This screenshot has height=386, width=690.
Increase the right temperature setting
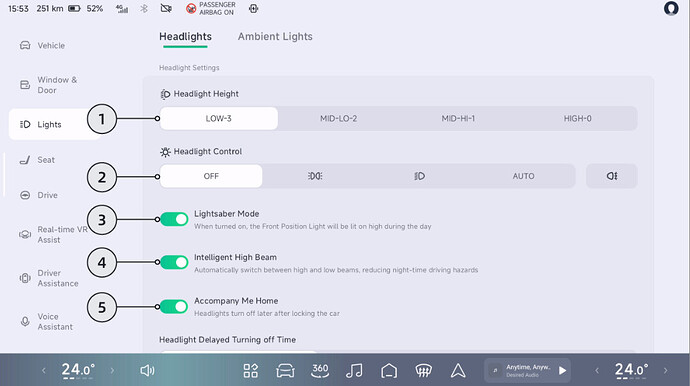pos(665,371)
